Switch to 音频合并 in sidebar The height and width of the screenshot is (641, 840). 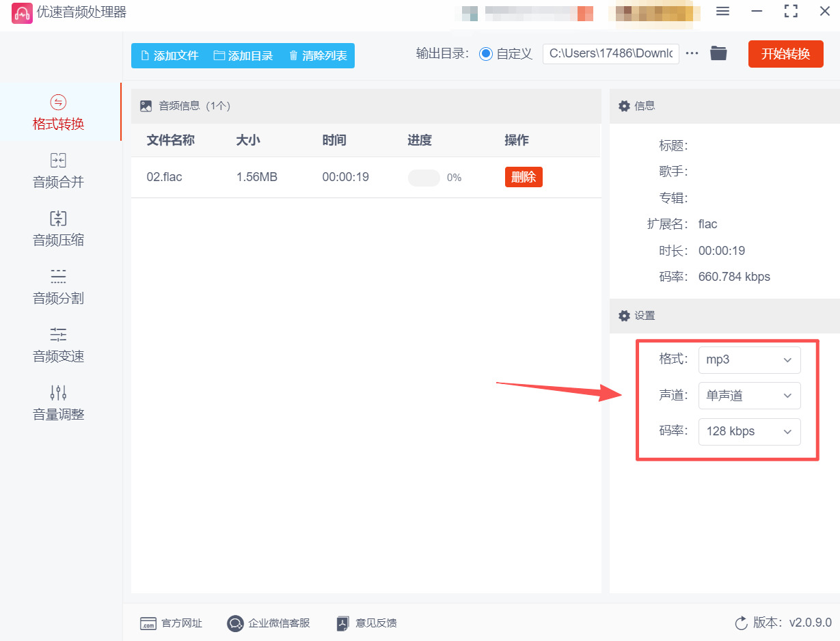[59, 171]
